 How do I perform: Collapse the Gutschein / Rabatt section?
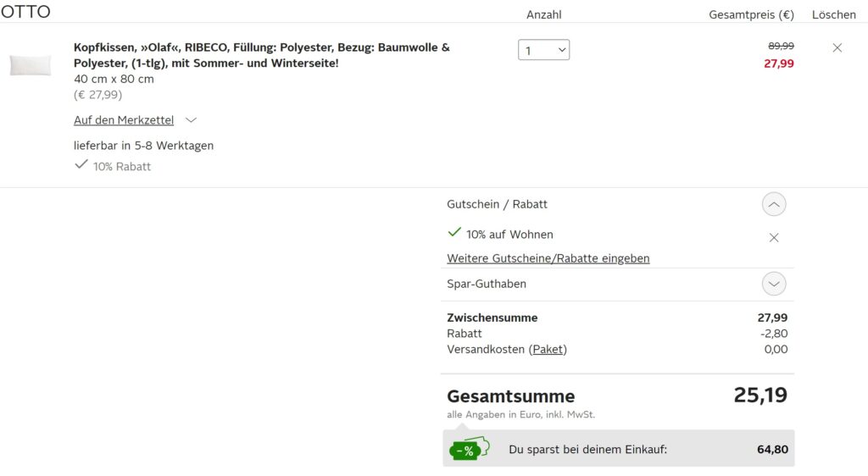pyautogui.click(x=774, y=205)
